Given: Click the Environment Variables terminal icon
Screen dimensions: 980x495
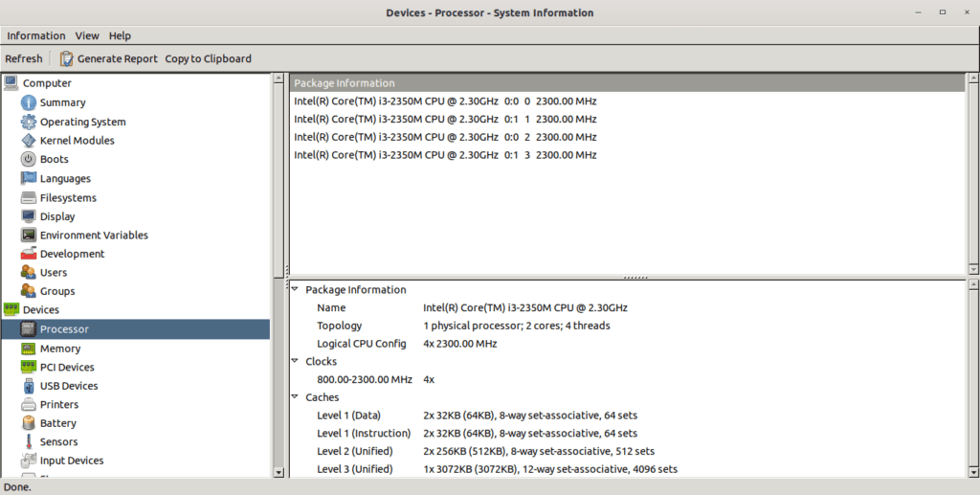Looking at the screenshot, I should 29,236.
